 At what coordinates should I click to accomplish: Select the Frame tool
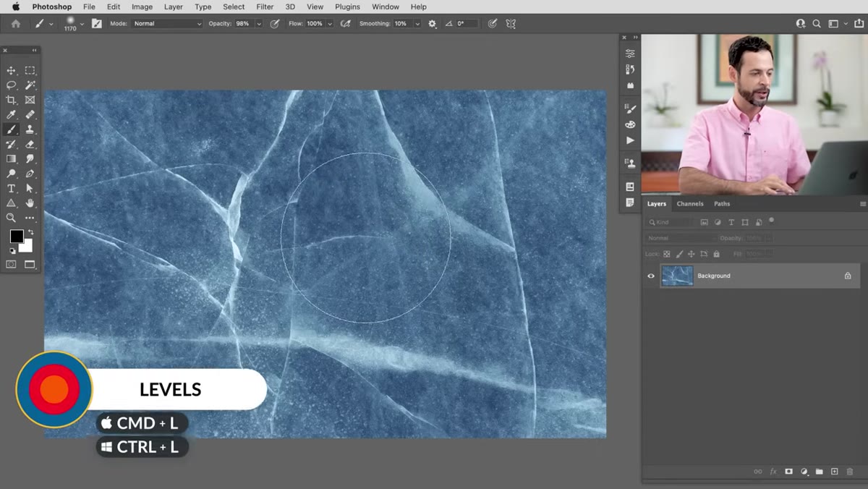tap(30, 100)
